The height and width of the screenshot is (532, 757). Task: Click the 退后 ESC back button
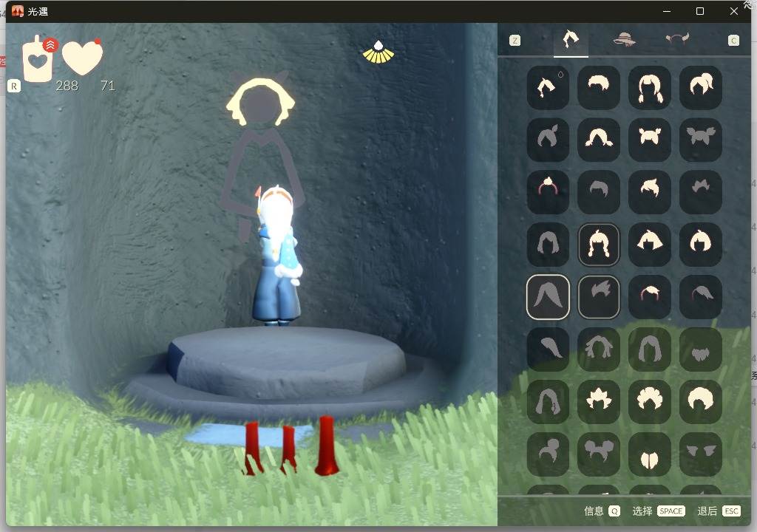(x=719, y=511)
